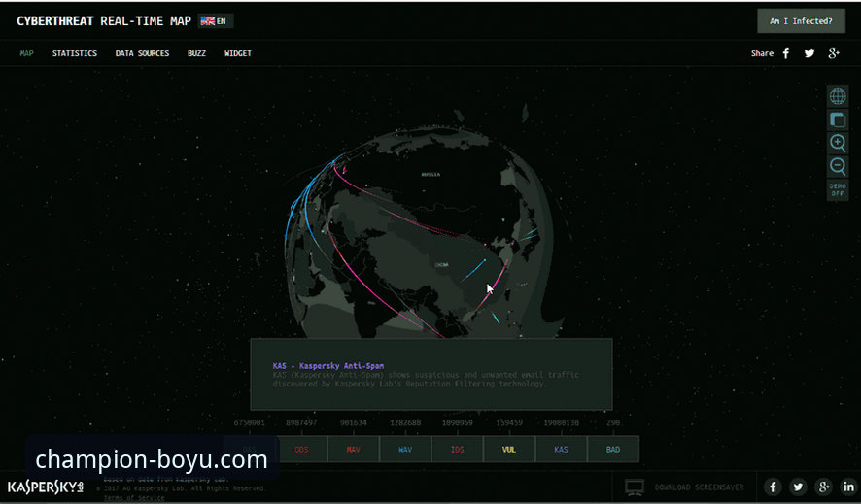
Task: Click the Kaspersky logo
Action: (45, 487)
